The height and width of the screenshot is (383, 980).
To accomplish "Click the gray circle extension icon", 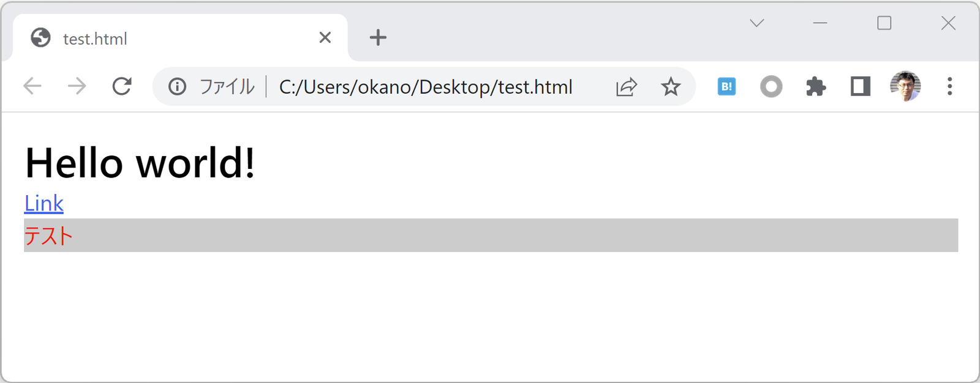I will point(771,86).
